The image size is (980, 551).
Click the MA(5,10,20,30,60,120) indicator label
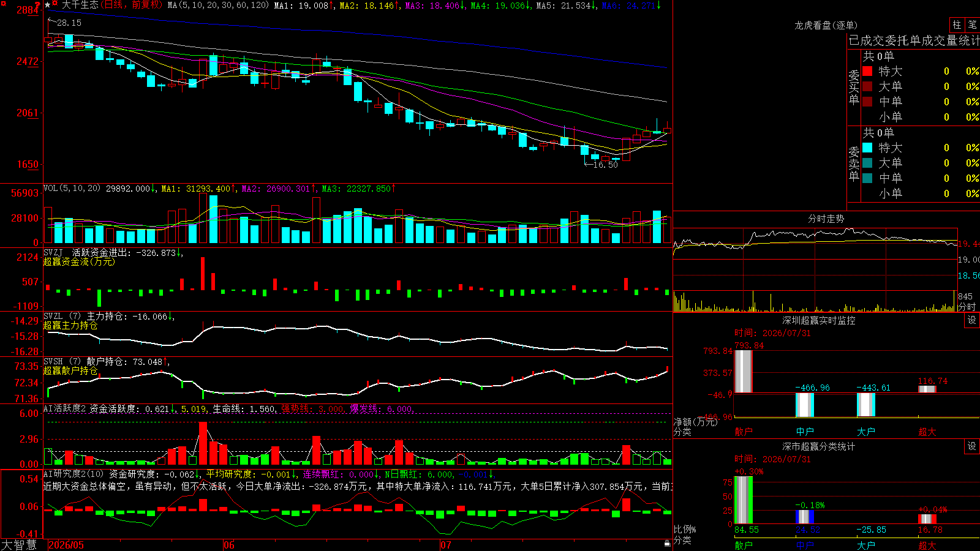[x=219, y=6]
